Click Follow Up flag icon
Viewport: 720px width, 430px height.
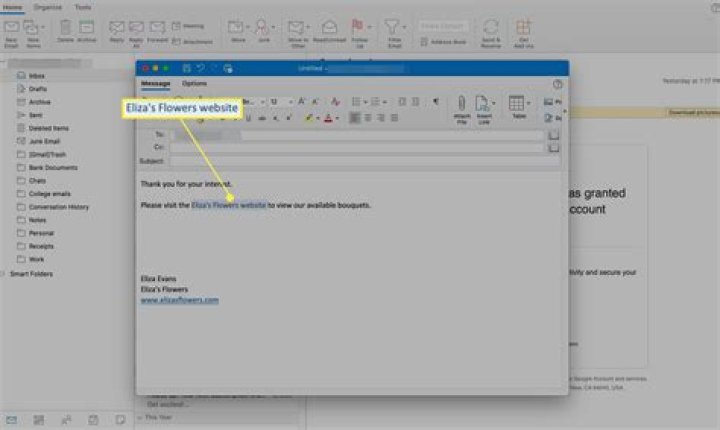click(x=357, y=26)
